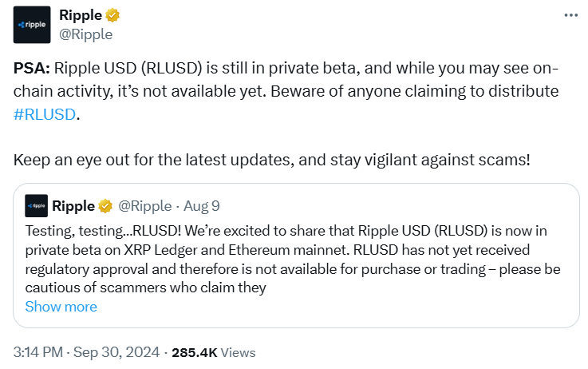Click the "Keep an eye out" paragraph
Screen dimensions: 588x369
[x=271, y=159]
